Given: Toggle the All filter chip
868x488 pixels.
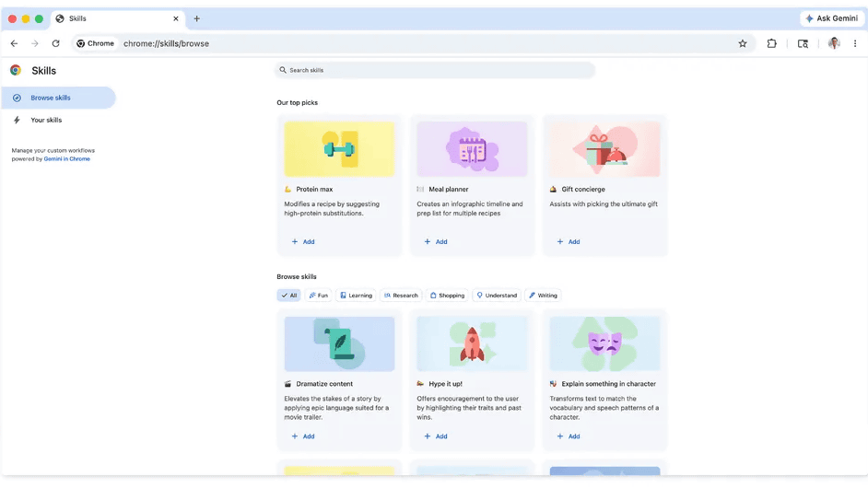Looking at the screenshot, I should (x=289, y=296).
